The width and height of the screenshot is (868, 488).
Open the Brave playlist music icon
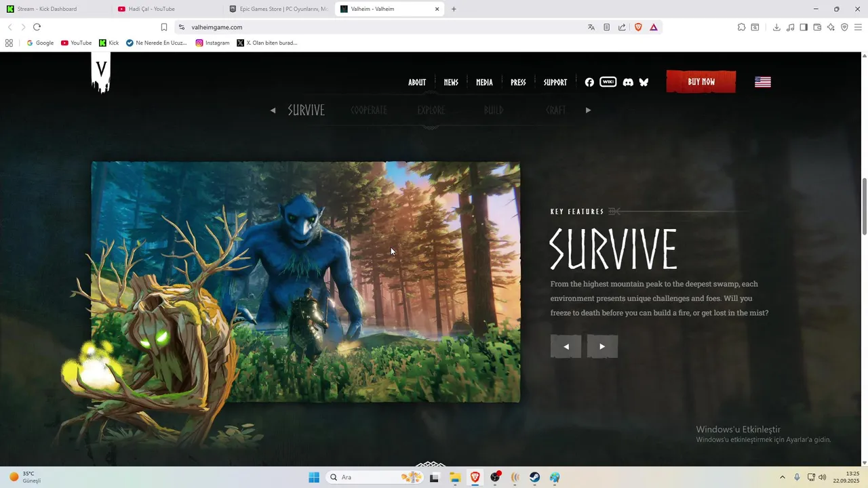click(790, 27)
